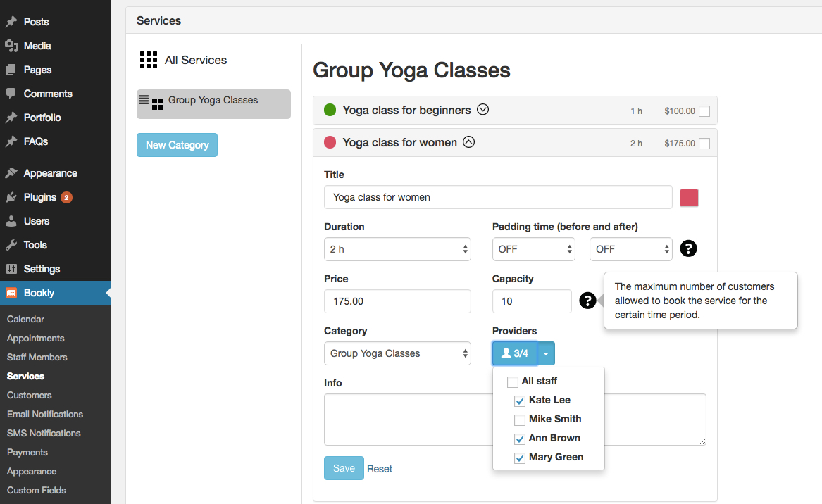Open the Category select showing Group Yoga Classes
This screenshot has width=822, height=504.
(x=397, y=353)
